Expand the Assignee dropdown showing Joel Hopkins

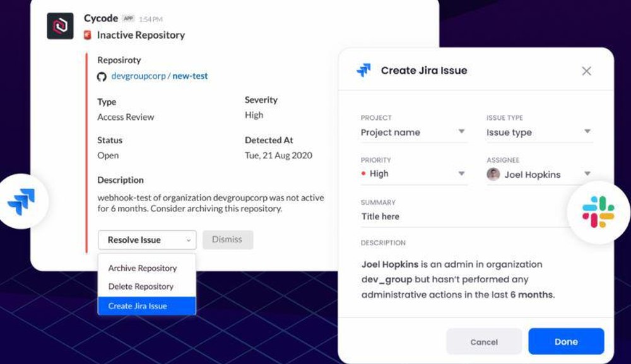tap(540, 175)
